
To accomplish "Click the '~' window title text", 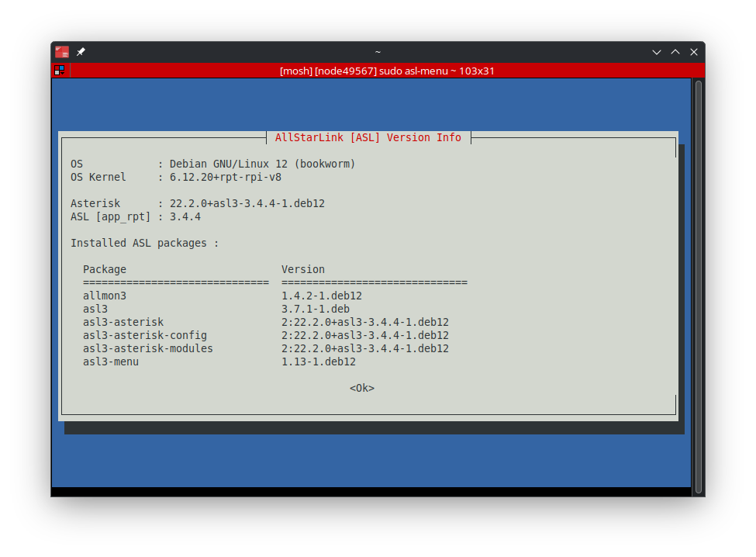I will point(378,52).
